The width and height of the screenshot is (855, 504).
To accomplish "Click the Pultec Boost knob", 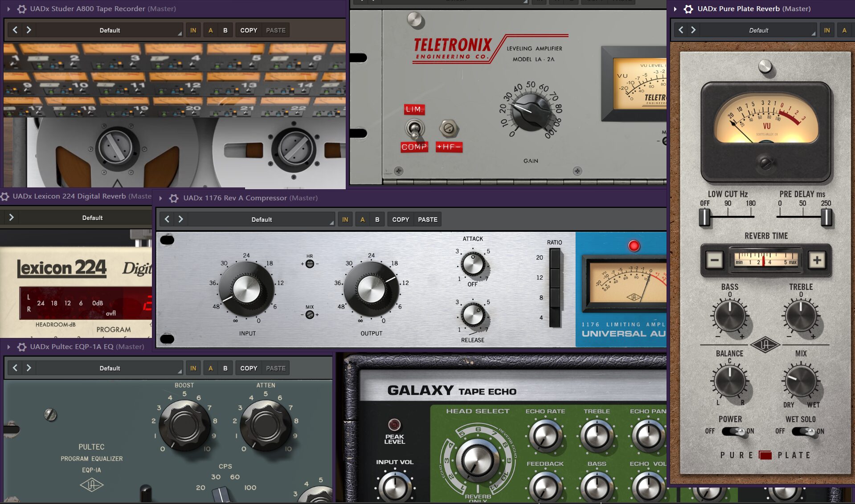I will (x=184, y=425).
